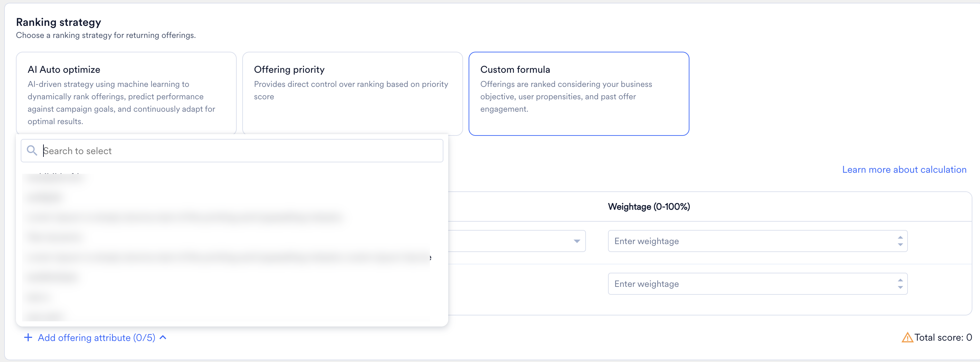980x362 pixels.
Task: Select the AI Auto optimize strategy card
Action: tap(126, 93)
